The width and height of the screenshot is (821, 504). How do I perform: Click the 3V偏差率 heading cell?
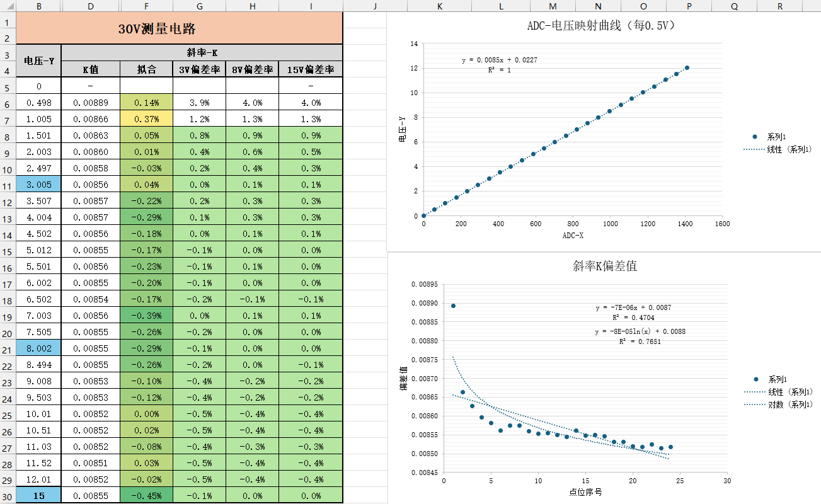coord(199,69)
